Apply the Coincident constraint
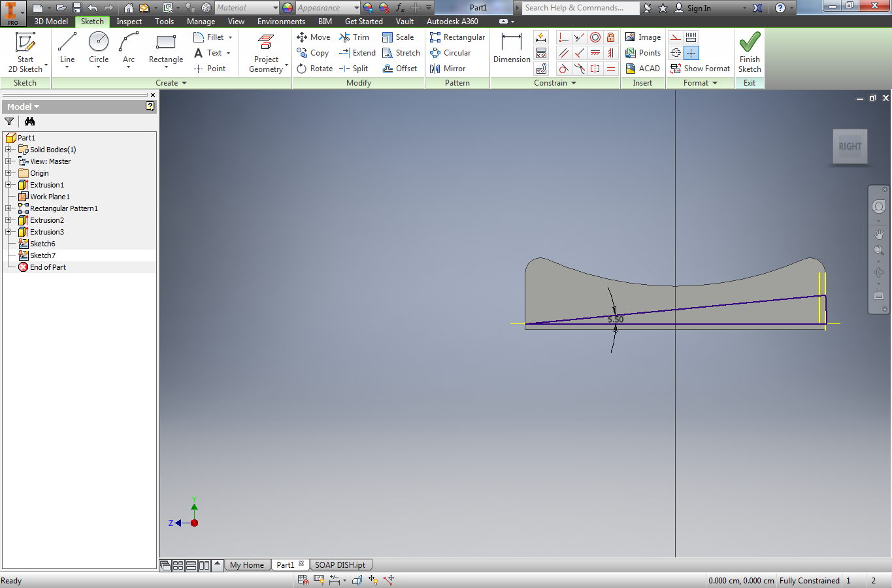892x588 pixels. pyautogui.click(x=563, y=37)
